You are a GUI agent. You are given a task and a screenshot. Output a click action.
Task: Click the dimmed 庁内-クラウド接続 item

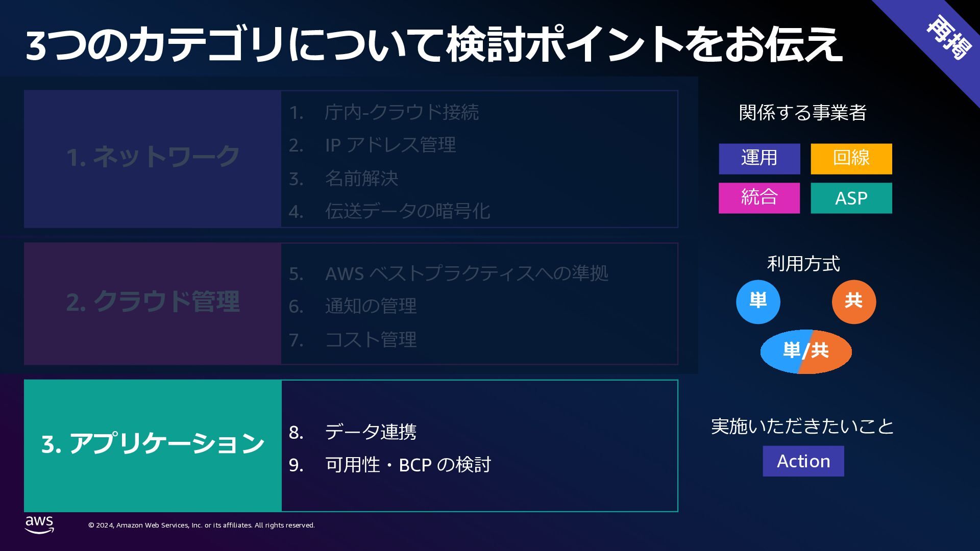click(x=401, y=112)
